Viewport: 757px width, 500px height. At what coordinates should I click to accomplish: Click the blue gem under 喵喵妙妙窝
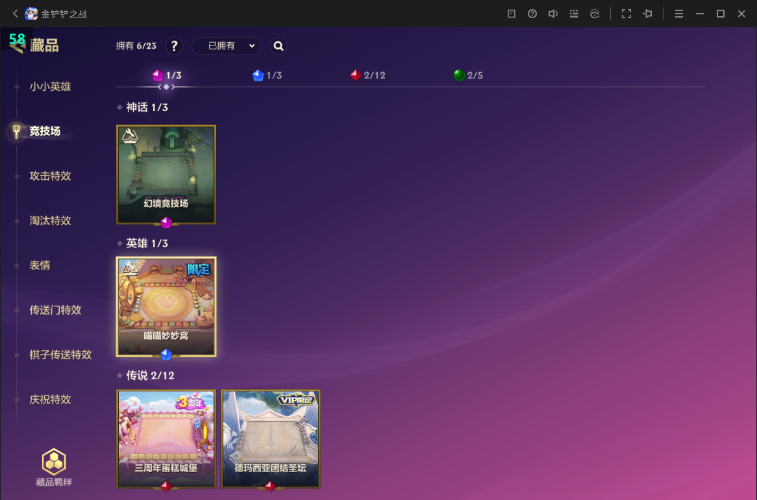pos(166,355)
